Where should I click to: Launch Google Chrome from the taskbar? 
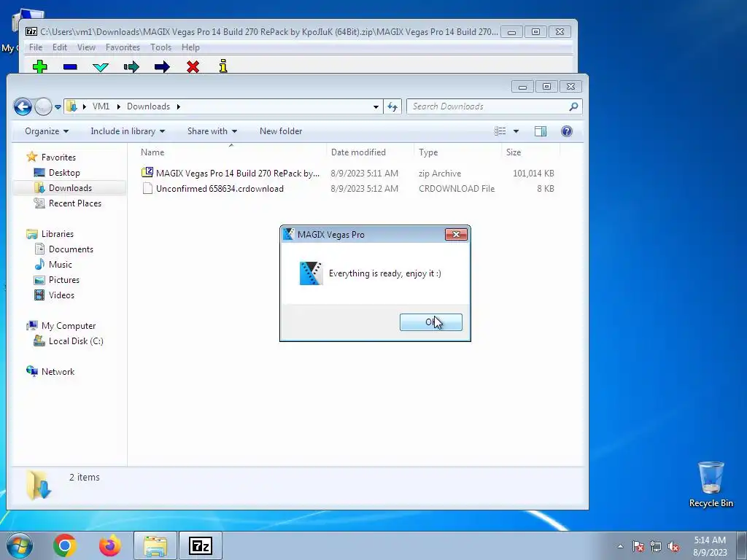[x=65, y=545]
